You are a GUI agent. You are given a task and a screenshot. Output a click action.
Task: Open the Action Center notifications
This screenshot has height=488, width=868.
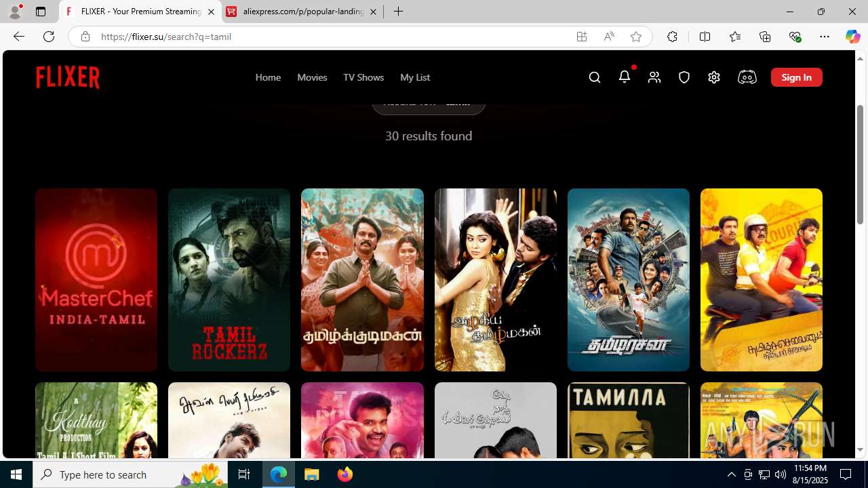pos(846,474)
